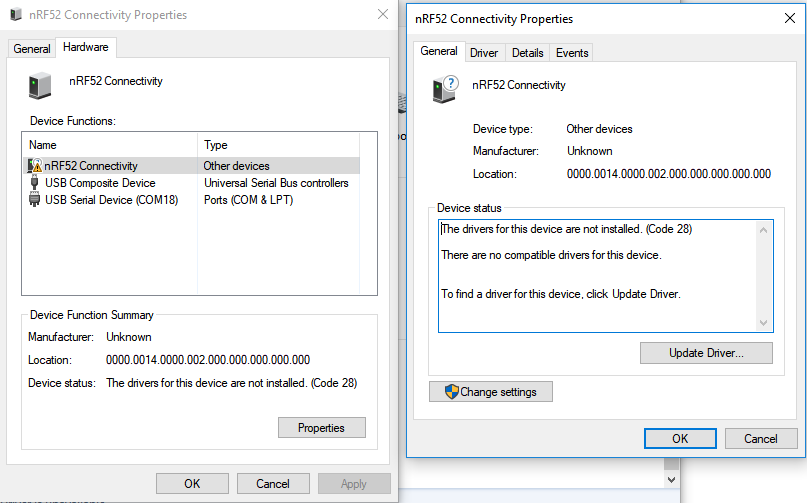The image size is (807, 503).
Task: Close the left nRF52 Connectivity Properties window
Action: coord(383,14)
